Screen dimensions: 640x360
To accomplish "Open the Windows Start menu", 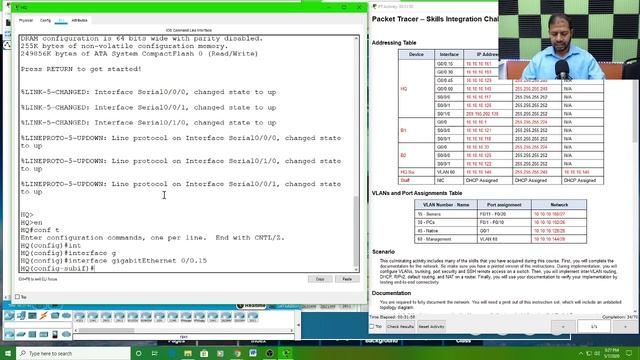I will tap(8, 353).
